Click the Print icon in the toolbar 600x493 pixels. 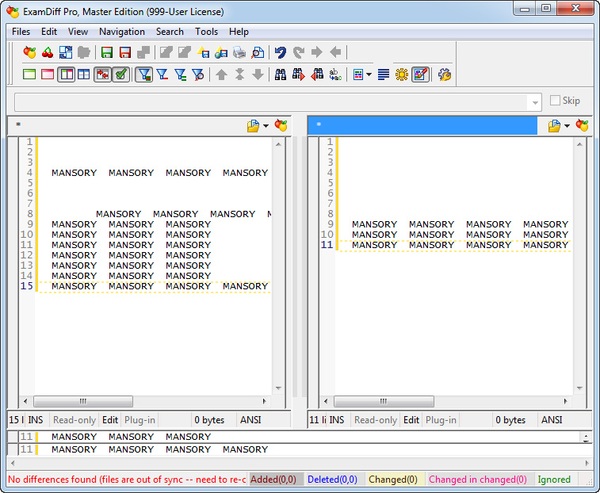pos(240,52)
